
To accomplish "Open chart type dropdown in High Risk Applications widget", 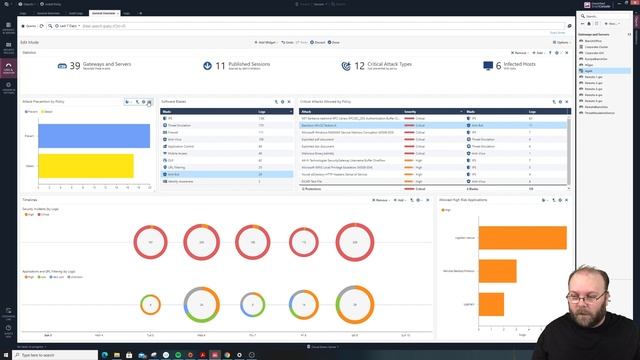I will [x=544, y=200].
